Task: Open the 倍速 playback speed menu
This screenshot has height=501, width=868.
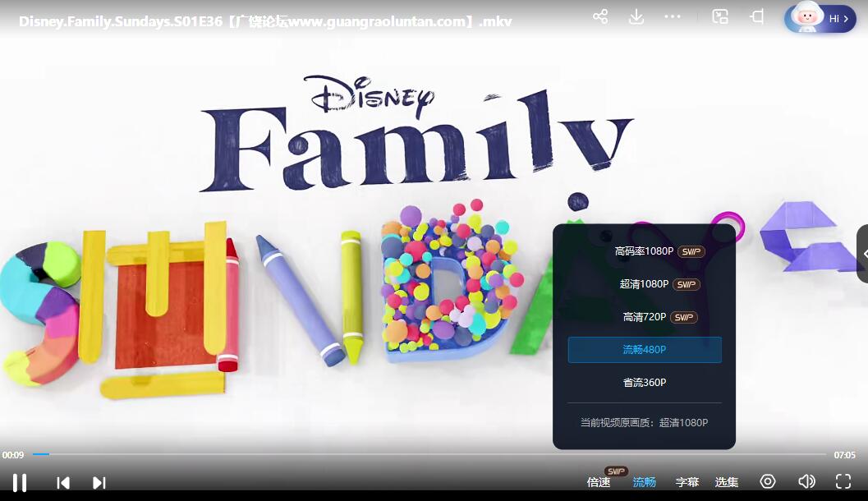Action: point(599,482)
